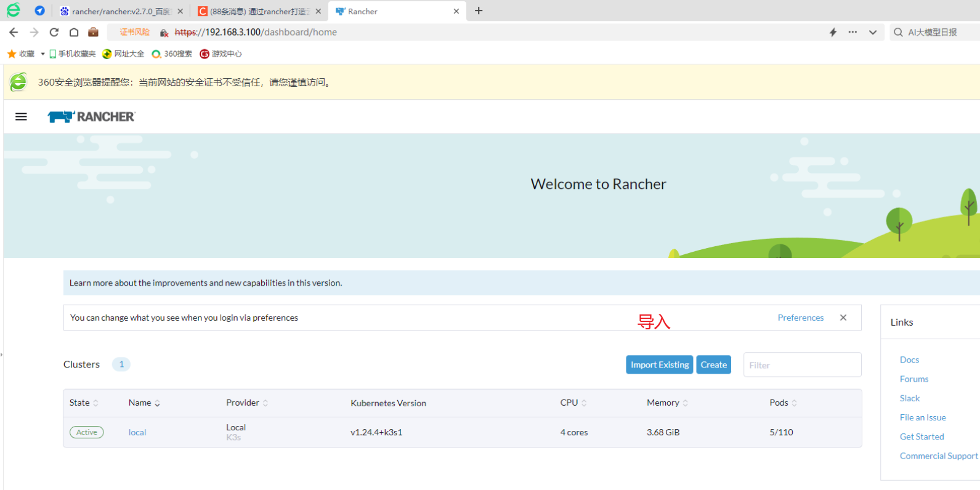Dismiss the login preferences notice with X
This screenshot has height=490, width=980.
843,318
